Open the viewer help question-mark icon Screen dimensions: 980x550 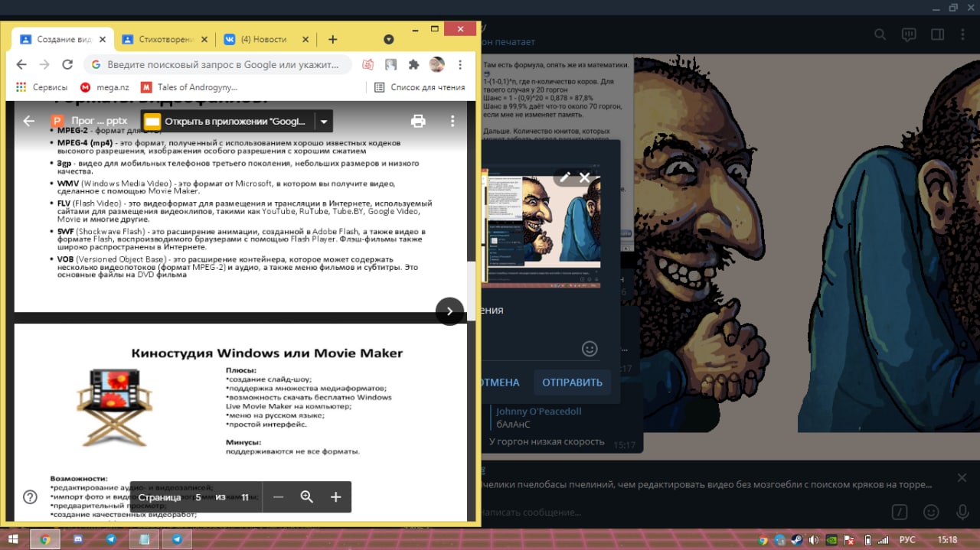tap(30, 497)
